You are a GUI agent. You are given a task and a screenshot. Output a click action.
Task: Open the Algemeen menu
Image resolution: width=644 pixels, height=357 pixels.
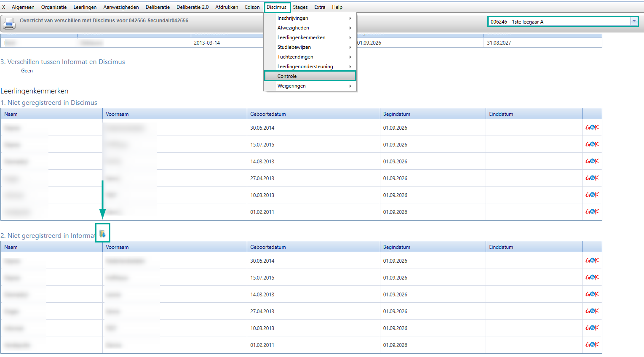[23, 7]
